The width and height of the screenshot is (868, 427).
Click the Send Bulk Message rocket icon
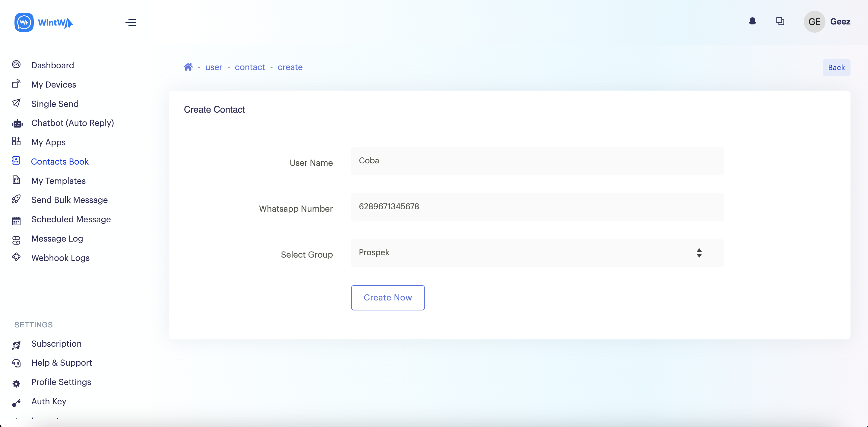coord(16,199)
